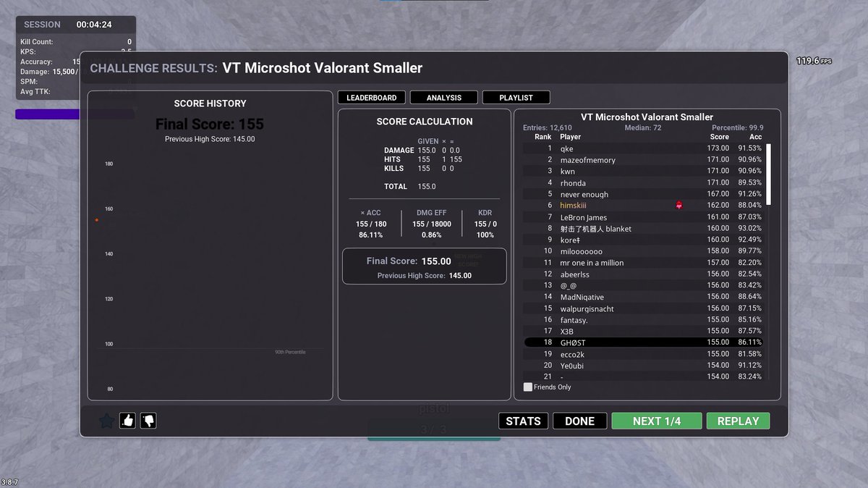Click the Percentile: 99.9 label
Image resolution: width=868 pixels, height=488 pixels.
(736, 127)
